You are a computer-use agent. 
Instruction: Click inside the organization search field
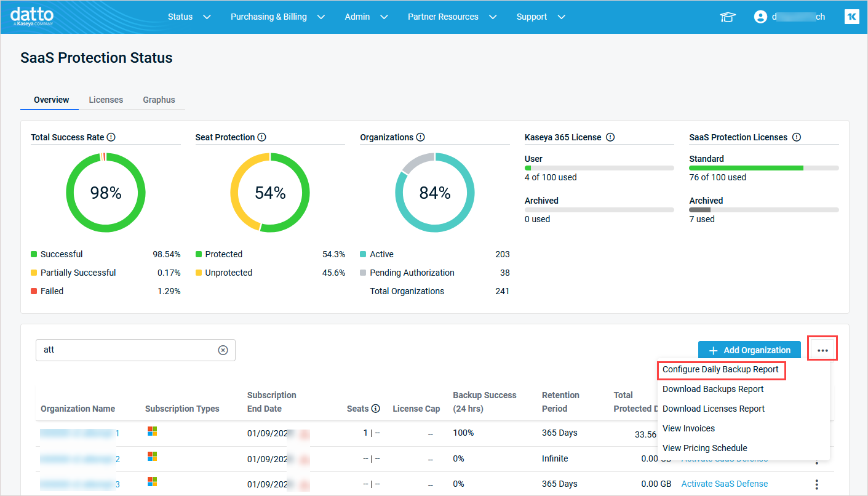123,350
